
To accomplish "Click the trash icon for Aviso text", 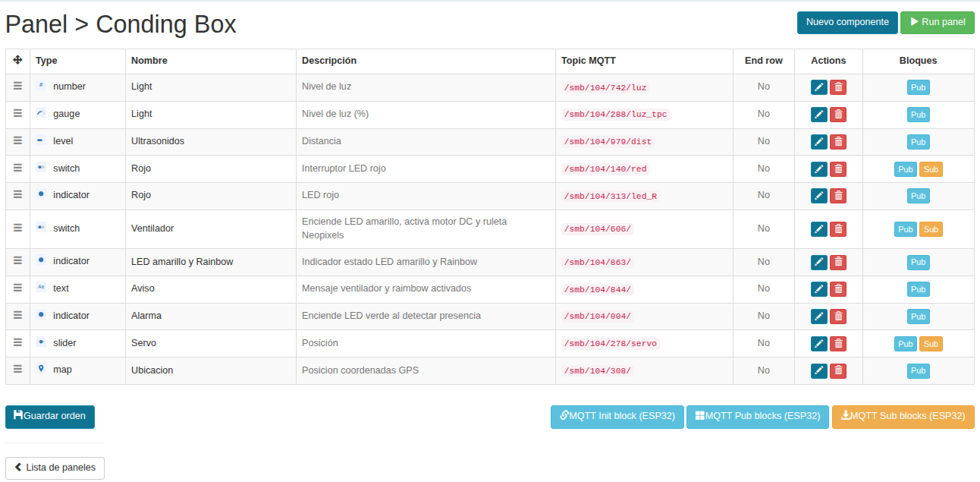I will pyautogui.click(x=838, y=289).
